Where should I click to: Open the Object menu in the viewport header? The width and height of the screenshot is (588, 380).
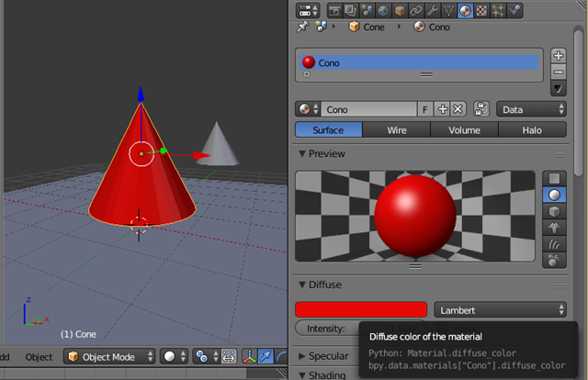pos(39,357)
